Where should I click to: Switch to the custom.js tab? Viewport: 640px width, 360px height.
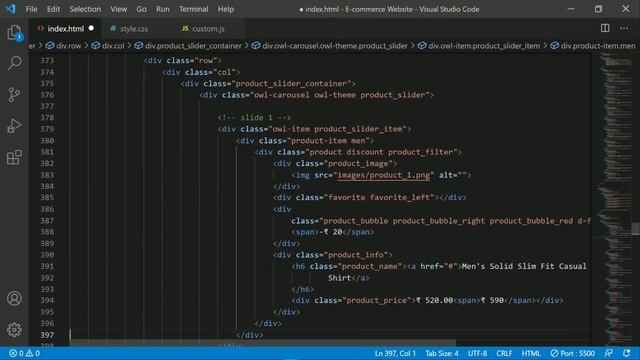click(208, 29)
